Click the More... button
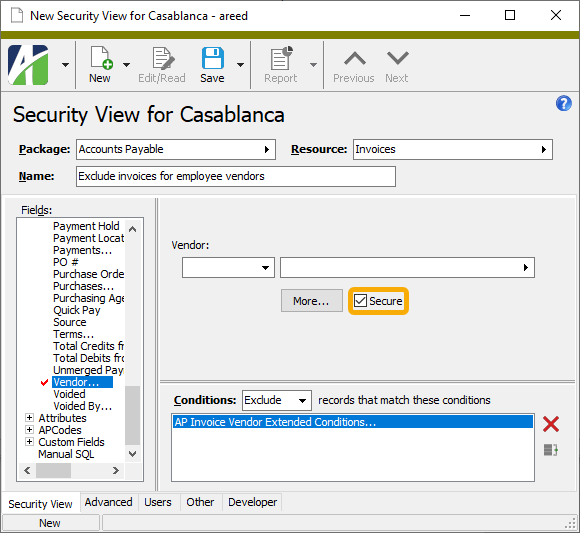 [311, 301]
